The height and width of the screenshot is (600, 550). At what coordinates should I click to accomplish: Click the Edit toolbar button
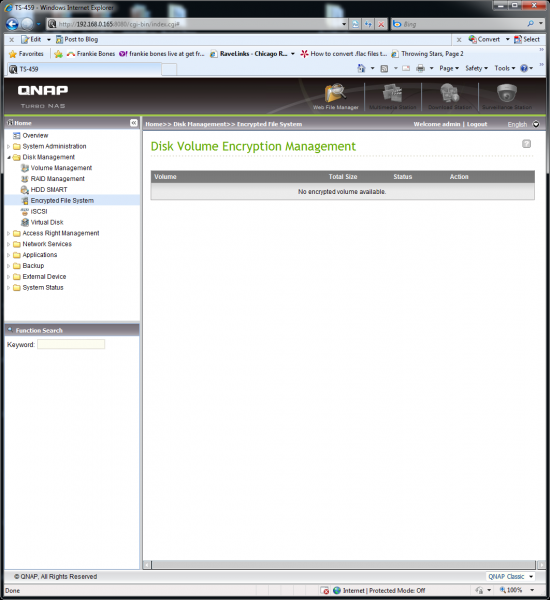click(31, 39)
